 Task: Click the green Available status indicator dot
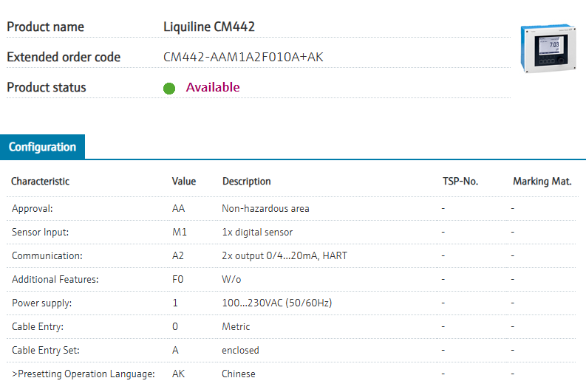[x=169, y=89]
